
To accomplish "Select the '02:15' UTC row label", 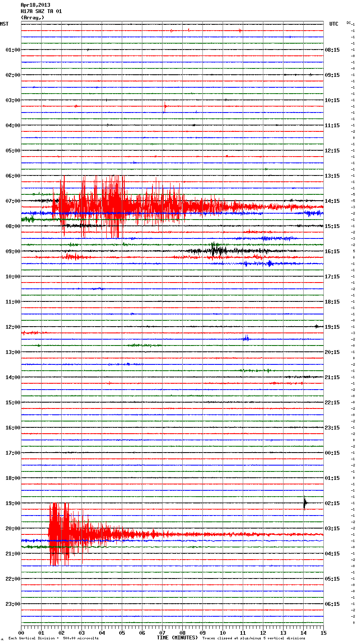I will click(332, 503).
